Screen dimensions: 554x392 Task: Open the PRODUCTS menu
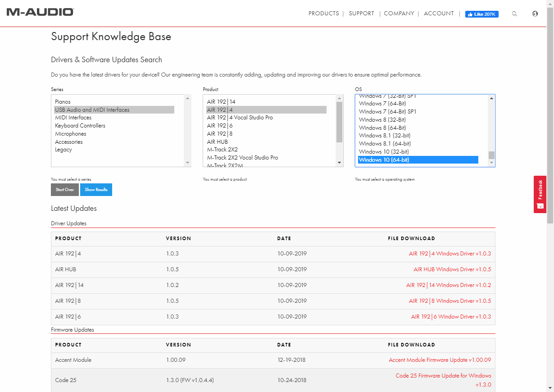pyautogui.click(x=323, y=14)
